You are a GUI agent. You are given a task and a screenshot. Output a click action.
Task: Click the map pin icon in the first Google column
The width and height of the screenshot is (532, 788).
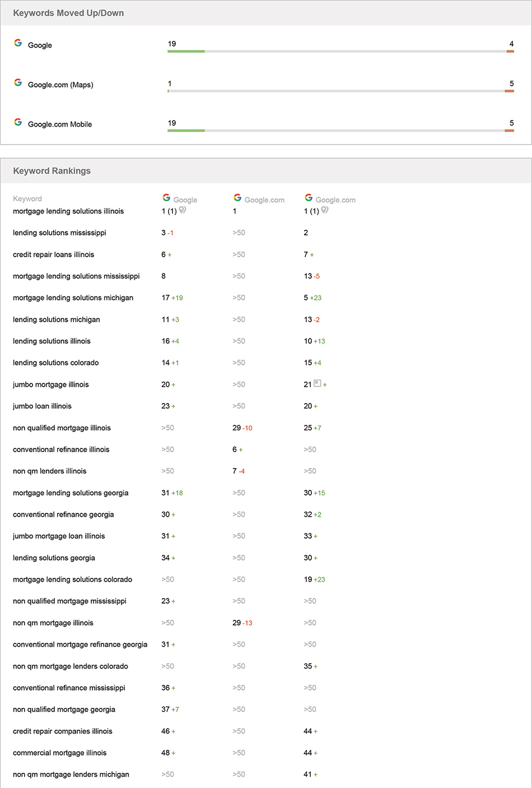click(183, 210)
